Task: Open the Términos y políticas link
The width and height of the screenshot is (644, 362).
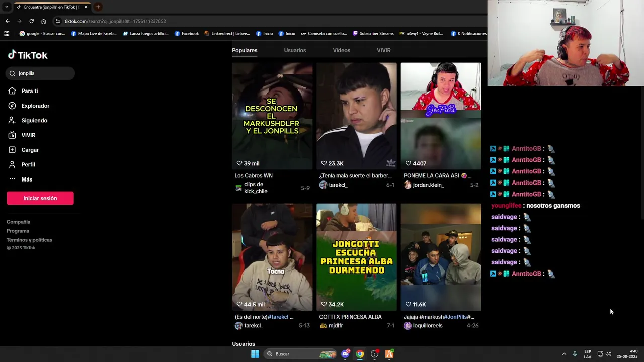Action: pos(29,240)
